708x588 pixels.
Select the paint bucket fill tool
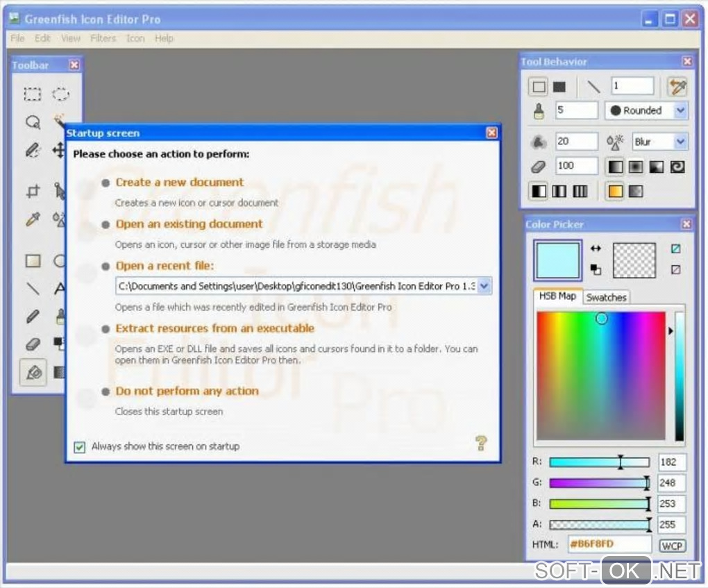point(33,373)
